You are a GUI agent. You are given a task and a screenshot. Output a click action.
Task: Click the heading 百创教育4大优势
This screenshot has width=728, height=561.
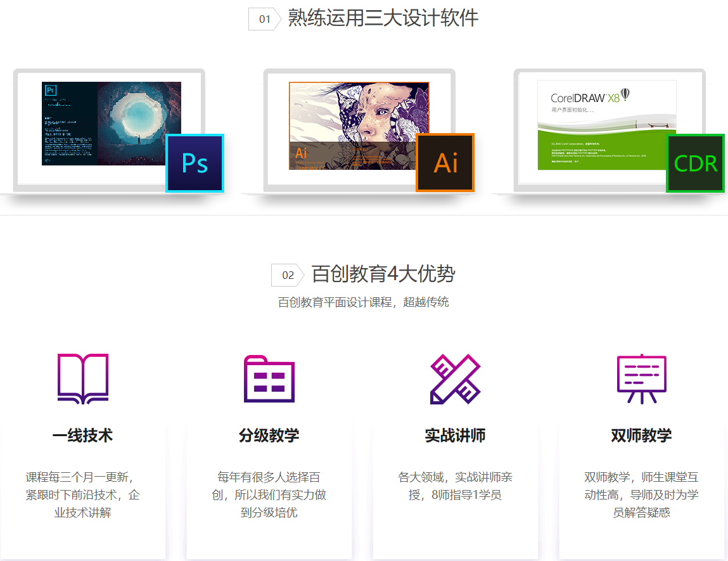click(383, 274)
